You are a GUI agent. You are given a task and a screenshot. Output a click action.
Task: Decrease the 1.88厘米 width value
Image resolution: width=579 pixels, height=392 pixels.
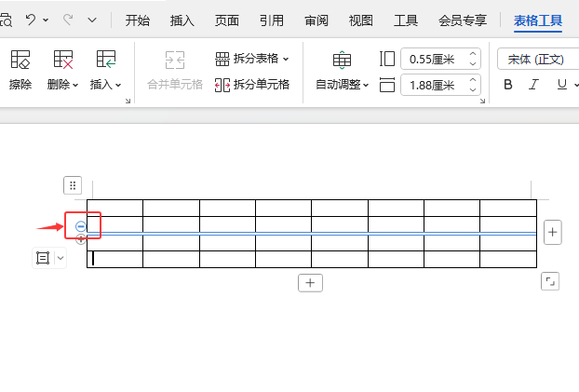tap(473, 89)
